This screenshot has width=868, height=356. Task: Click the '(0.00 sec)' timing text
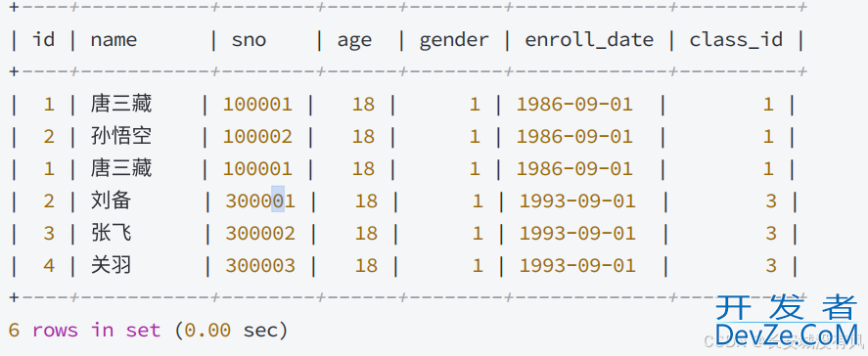pos(231,331)
